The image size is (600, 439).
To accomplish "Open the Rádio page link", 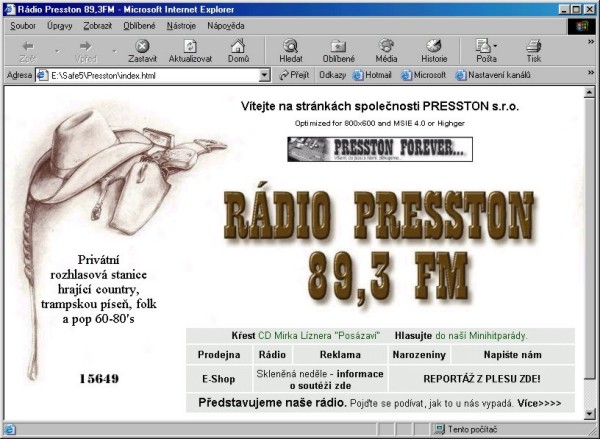I will click(x=272, y=354).
